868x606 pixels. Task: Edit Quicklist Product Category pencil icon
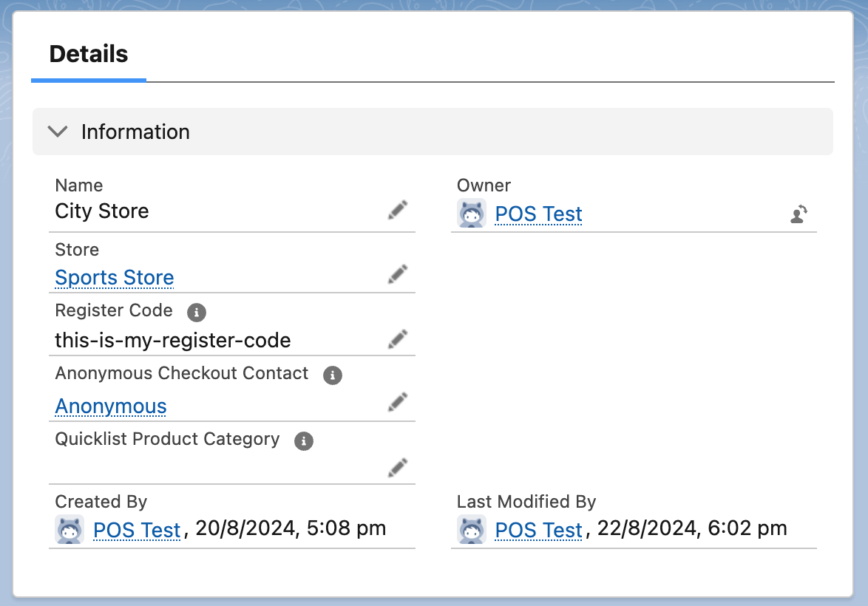[398, 467]
